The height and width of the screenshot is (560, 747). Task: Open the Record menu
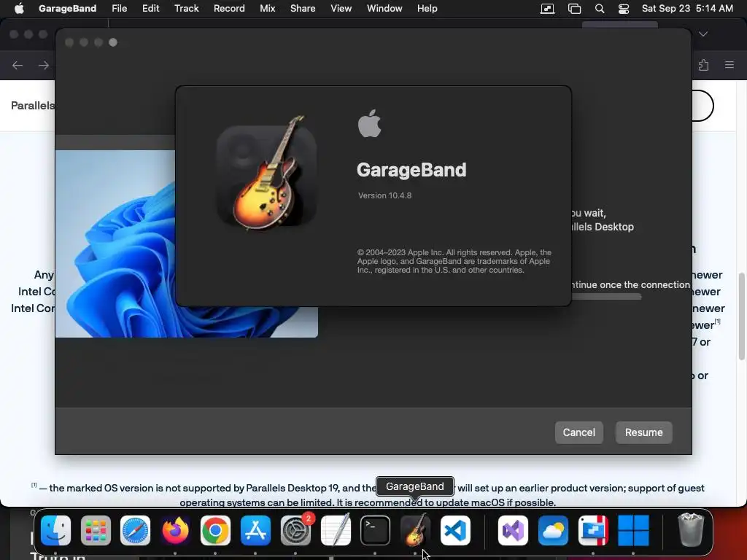pyautogui.click(x=229, y=8)
